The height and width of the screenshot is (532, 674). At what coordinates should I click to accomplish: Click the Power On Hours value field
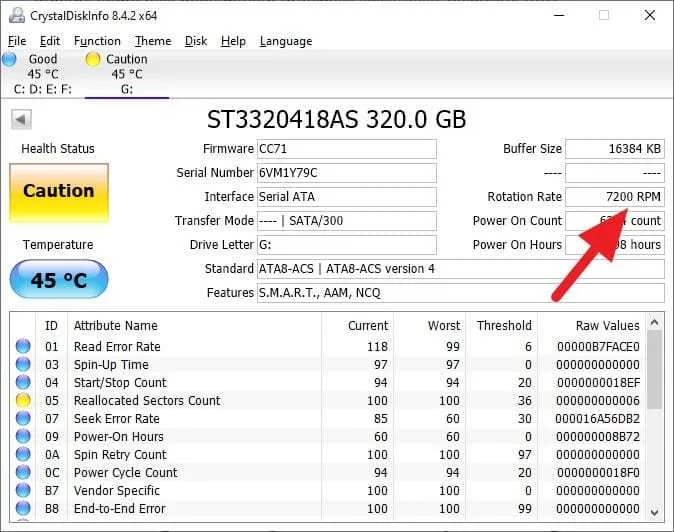[x=615, y=245]
